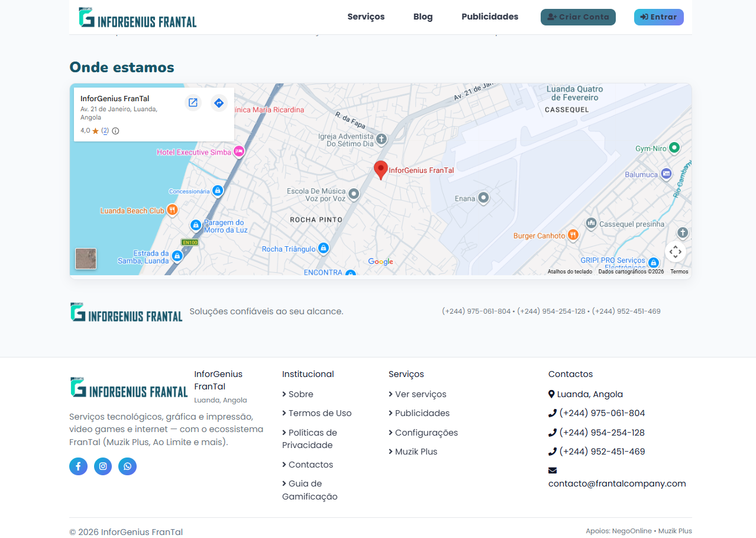Click the Luanda, Angola contact location
The height and width of the screenshot is (538, 756).
click(x=586, y=394)
